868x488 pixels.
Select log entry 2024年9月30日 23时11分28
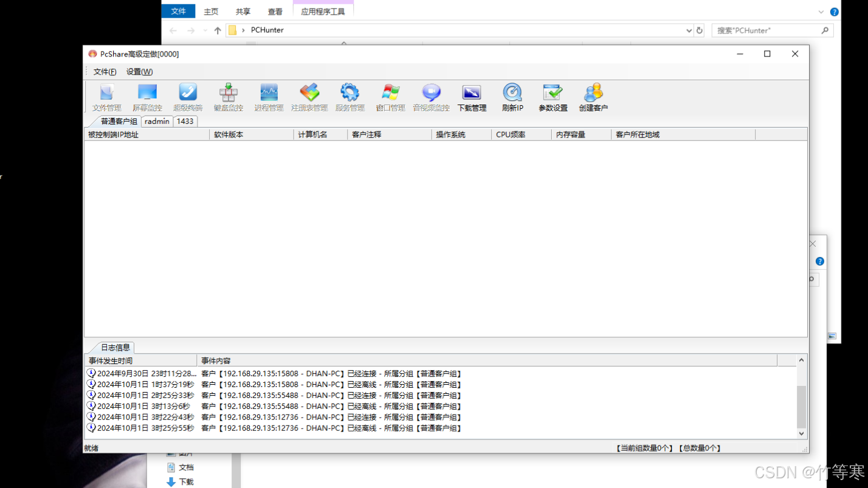(441, 374)
